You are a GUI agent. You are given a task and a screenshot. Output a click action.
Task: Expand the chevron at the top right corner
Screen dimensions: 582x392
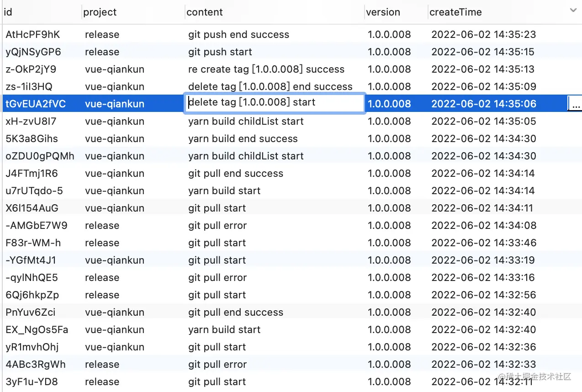click(573, 10)
